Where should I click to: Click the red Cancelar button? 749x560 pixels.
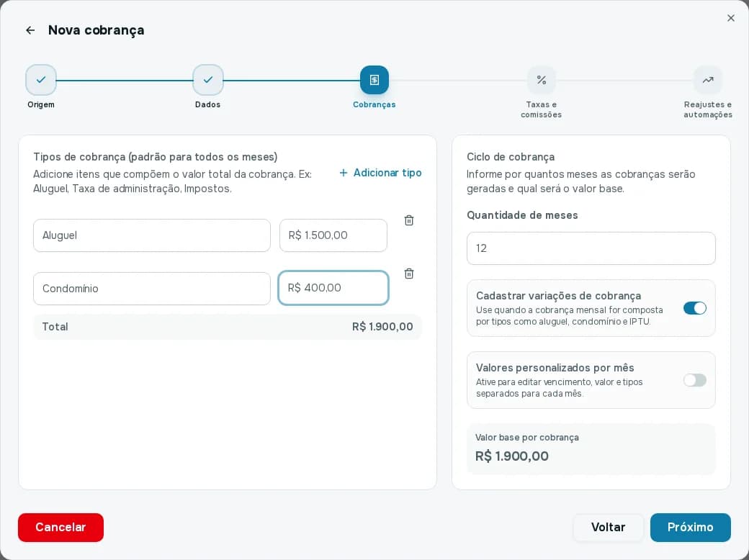[60, 528]
